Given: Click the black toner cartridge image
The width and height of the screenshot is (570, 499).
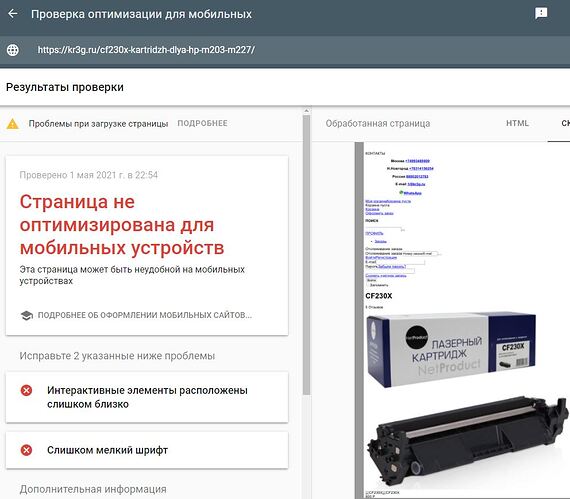Looking at the screenshot, I should point(467,443).
